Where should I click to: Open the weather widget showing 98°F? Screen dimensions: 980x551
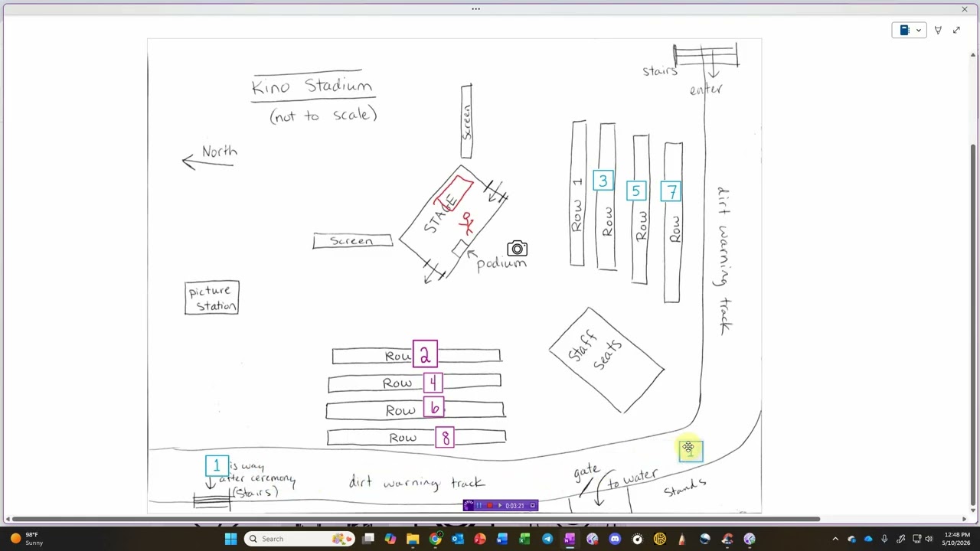tap(26, 539)
